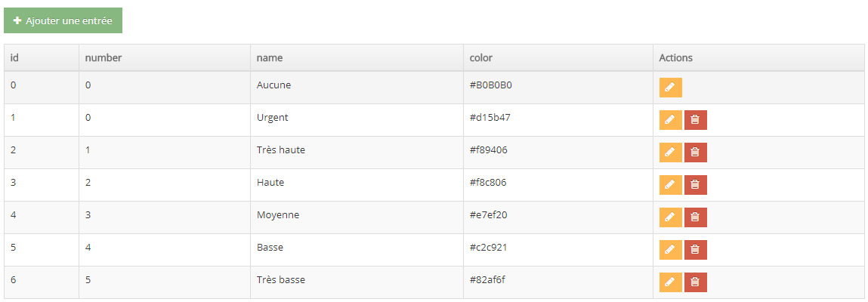Screen dimensions: 868x302
Task: Select the Aucune name cell
Action: click(x=357, y=88)
